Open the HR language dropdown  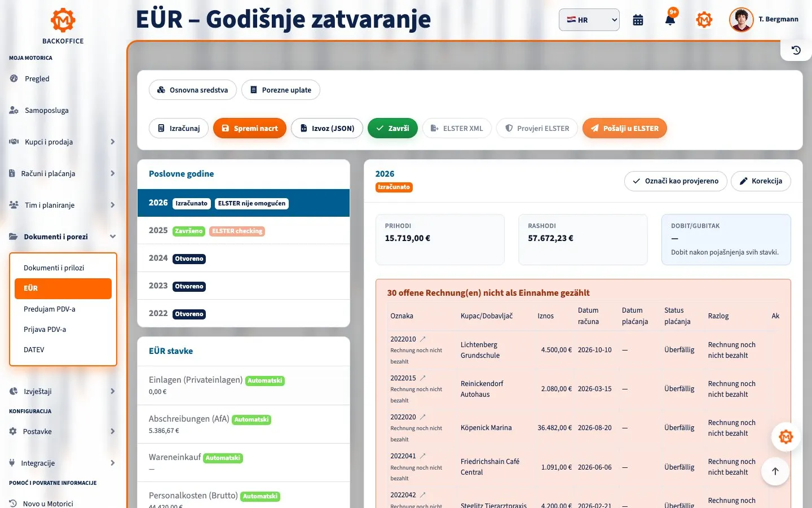[x=589, y=20]
